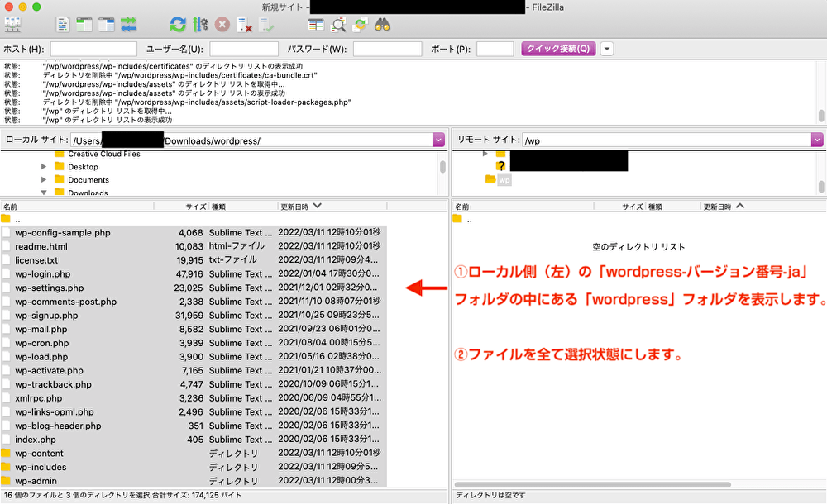This screenshot has height=504, width=827.
Task: Click into the ホスト(H) input field
Action: coord(93,49)
